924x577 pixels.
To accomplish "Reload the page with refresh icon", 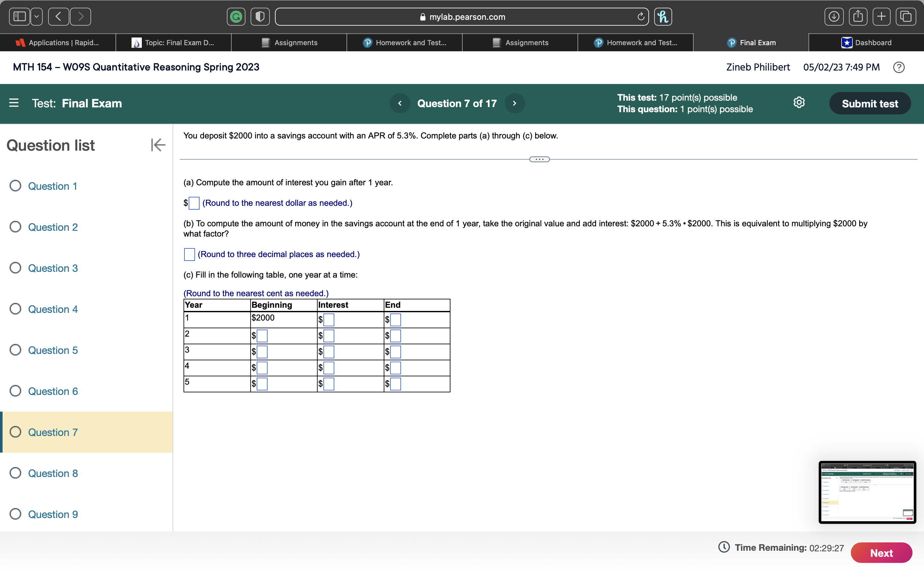I will (641, 17).
